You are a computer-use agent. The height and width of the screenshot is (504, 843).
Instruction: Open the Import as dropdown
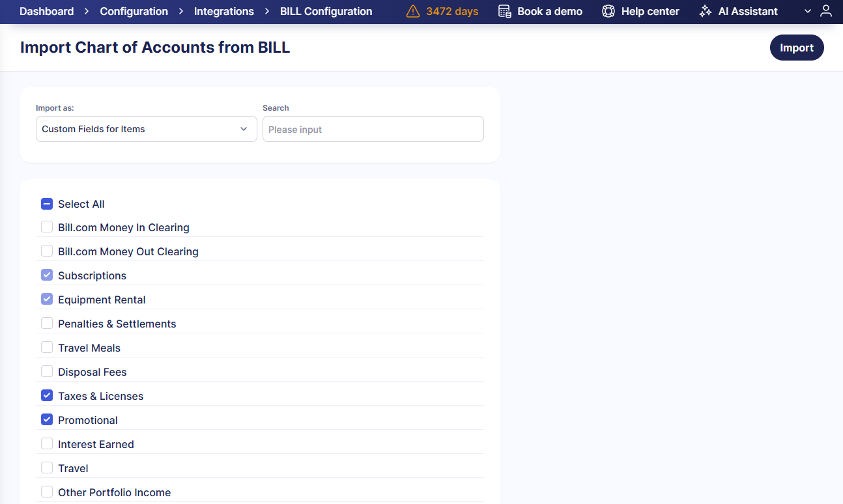pyautogui.click(x=146, y=129)
